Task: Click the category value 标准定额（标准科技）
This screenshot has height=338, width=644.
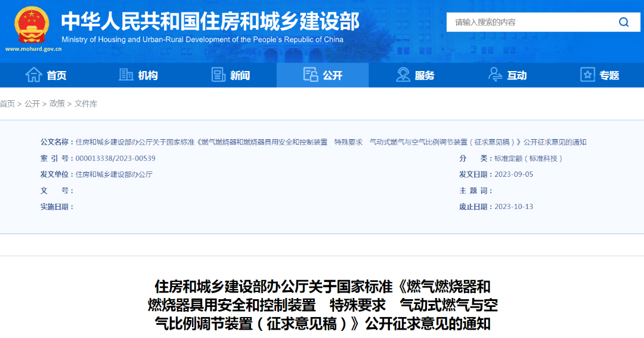Action: click(528, 158)
